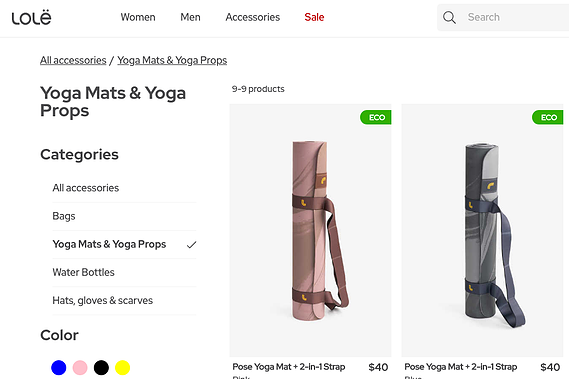This screenshot has width=569, height=379.
Task: Click the Lolë logo
Action: (32, 17)
